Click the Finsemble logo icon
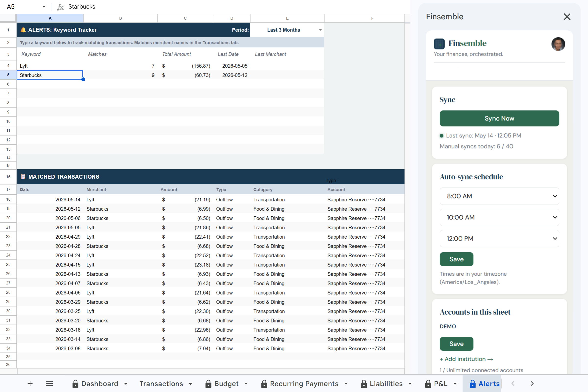 click(439, 44)
